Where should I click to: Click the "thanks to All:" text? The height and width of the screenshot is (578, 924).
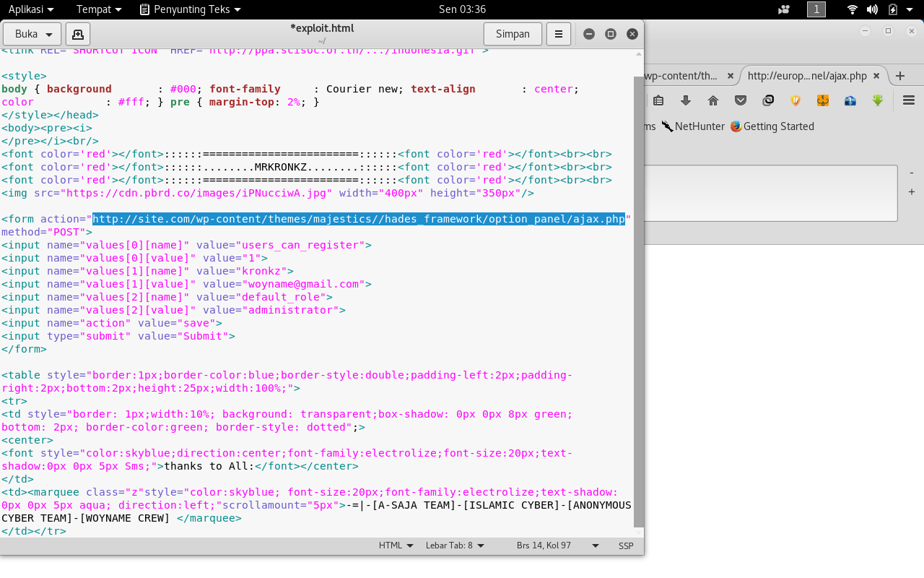click(209, 466)
